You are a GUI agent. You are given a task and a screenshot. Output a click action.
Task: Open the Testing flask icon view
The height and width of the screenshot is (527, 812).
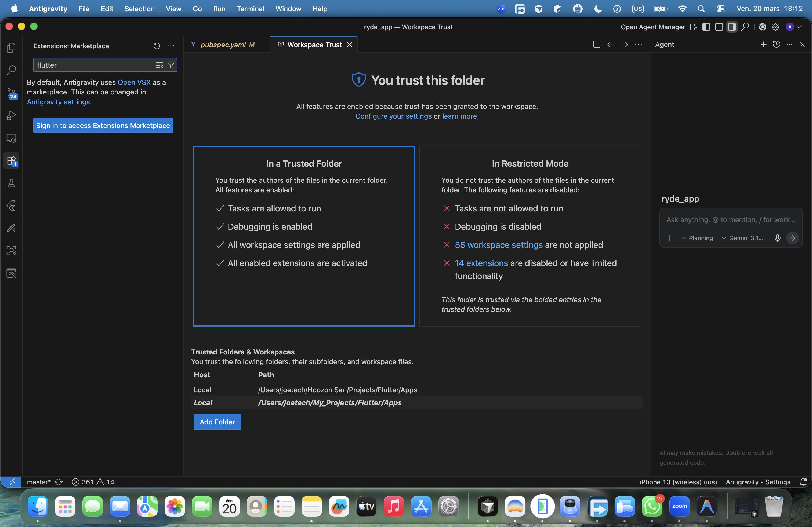coord(11,183)
